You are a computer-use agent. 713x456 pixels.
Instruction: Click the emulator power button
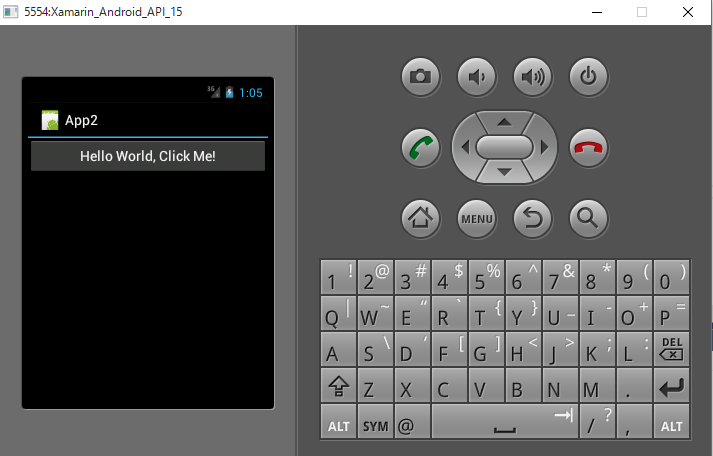click(x=588, y=76)
